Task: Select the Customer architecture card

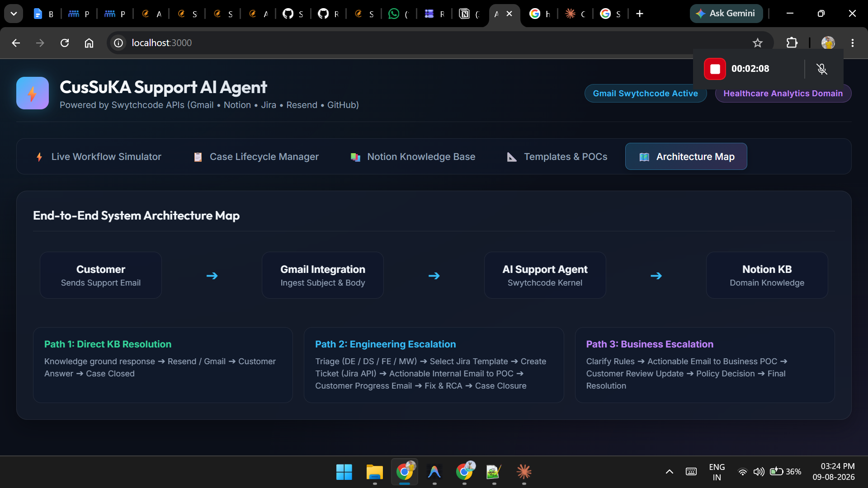Action: pos(101,275)
